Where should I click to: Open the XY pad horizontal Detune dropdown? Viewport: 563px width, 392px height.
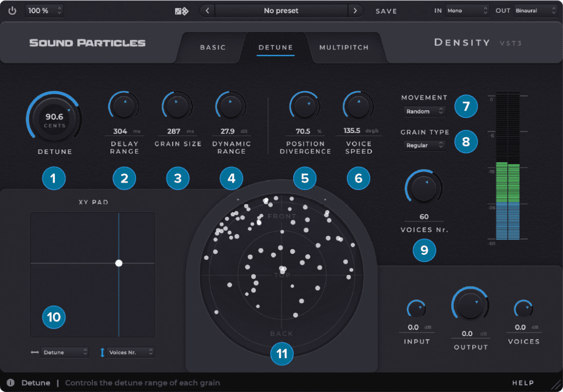(x=64, y=352)
